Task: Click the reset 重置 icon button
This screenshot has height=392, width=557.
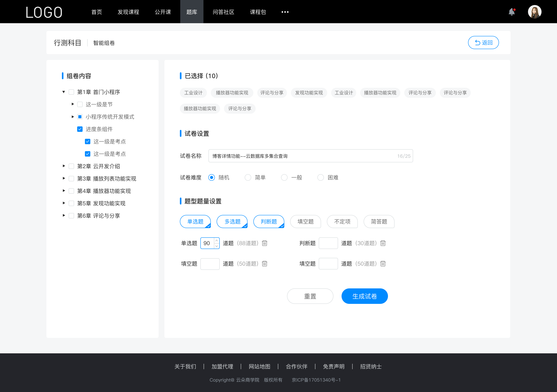Action: (310, 296)
